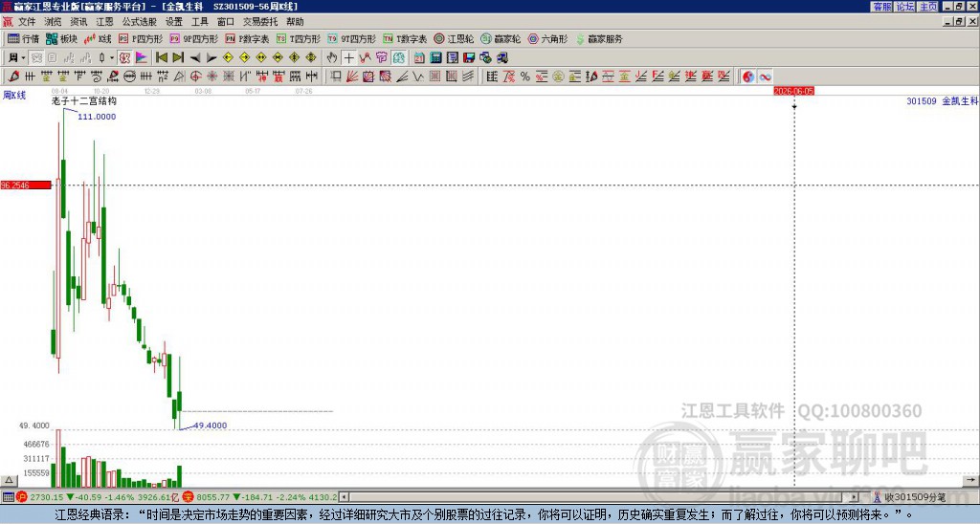Screen dimensions: 980x524
Task: Click the red 96.2546 price label
Action: [26, 185]
